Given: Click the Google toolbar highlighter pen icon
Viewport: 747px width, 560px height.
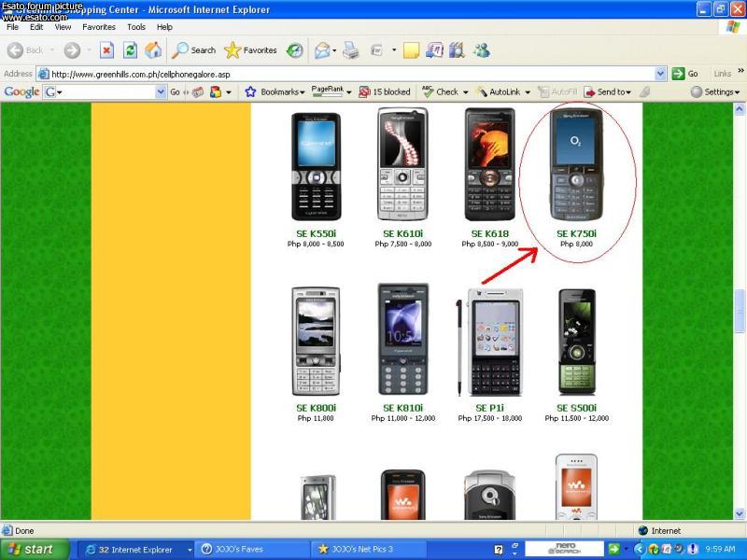Looking at the screenshot, I should tap(644, 91).
